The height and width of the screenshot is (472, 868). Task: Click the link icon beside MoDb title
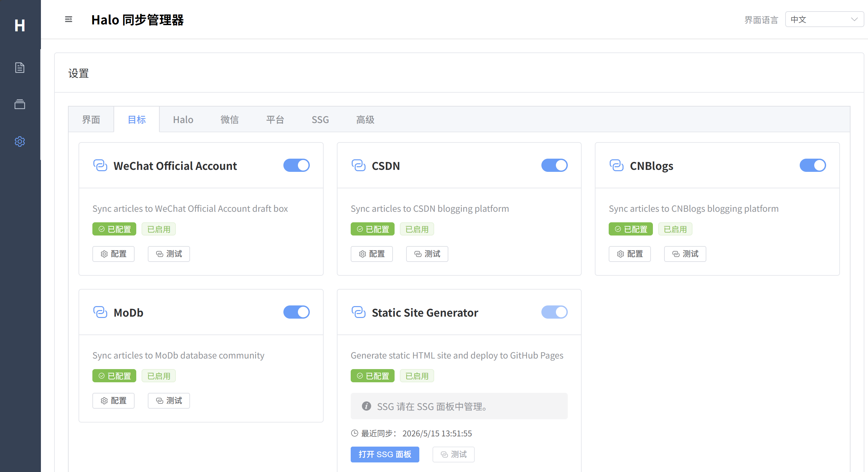tap(100, 312)
